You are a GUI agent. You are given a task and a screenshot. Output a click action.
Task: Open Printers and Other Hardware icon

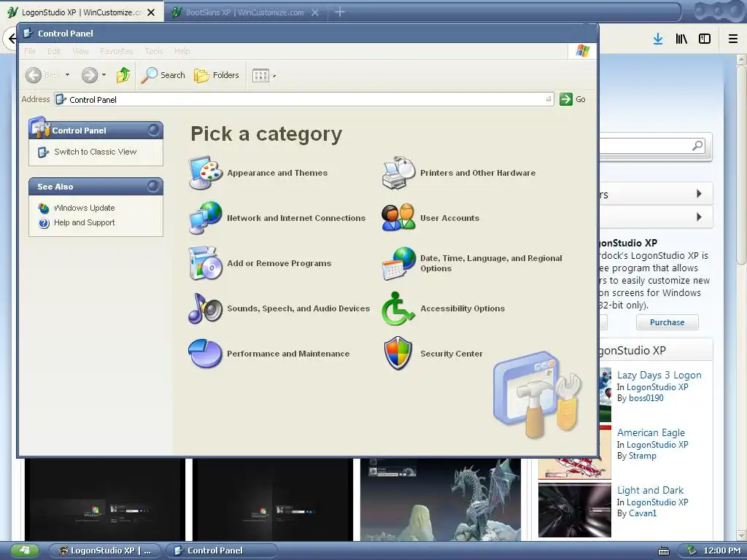tap(399, 172)
